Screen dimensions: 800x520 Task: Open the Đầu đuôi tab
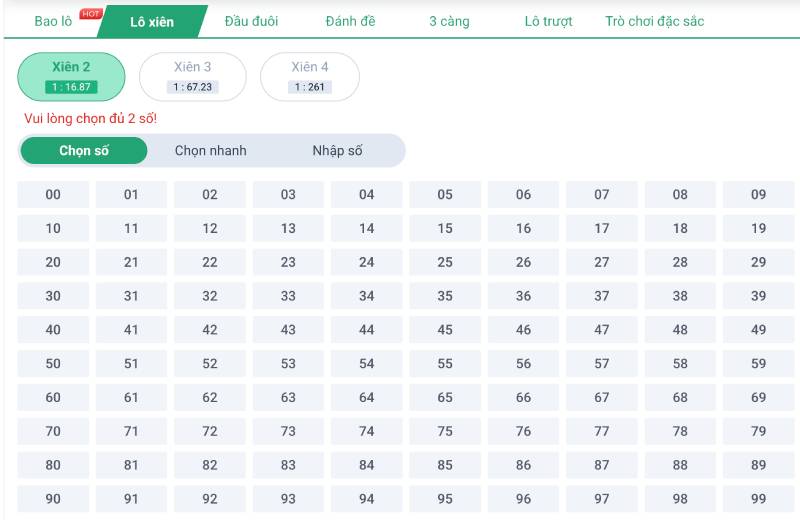click(251, 21)
